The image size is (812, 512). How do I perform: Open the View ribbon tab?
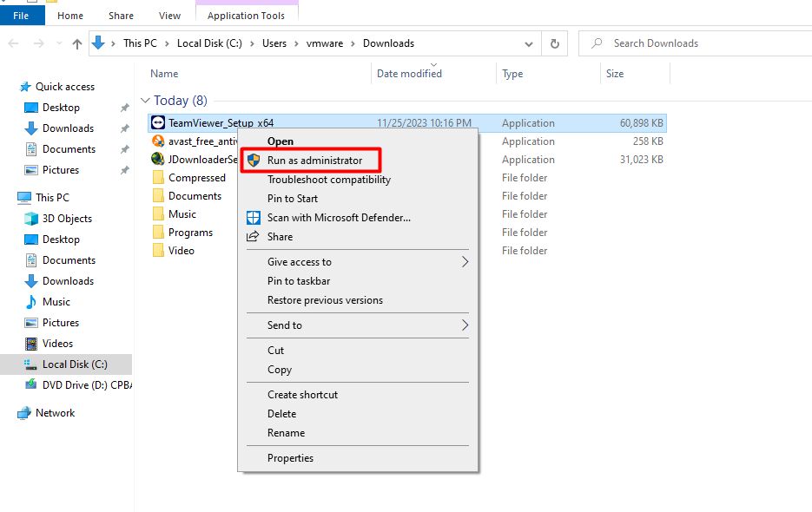(169, 16)
